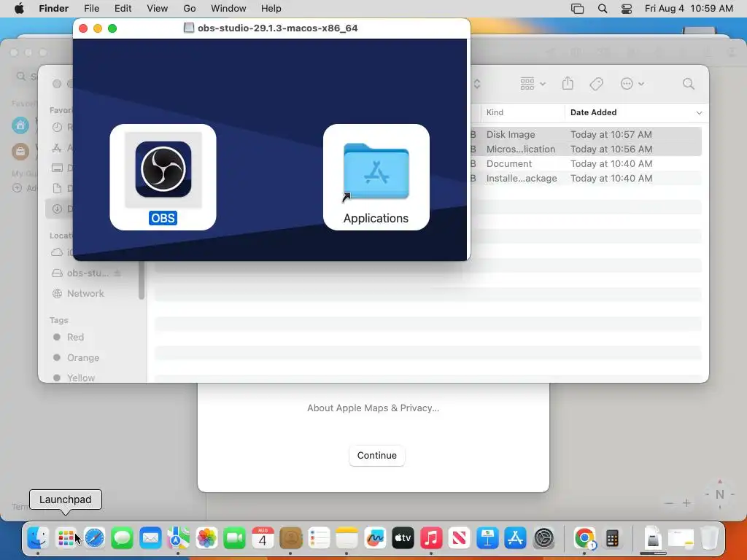
Task: Launch Google Chrome from the Dock
Action: coord(584,538)
